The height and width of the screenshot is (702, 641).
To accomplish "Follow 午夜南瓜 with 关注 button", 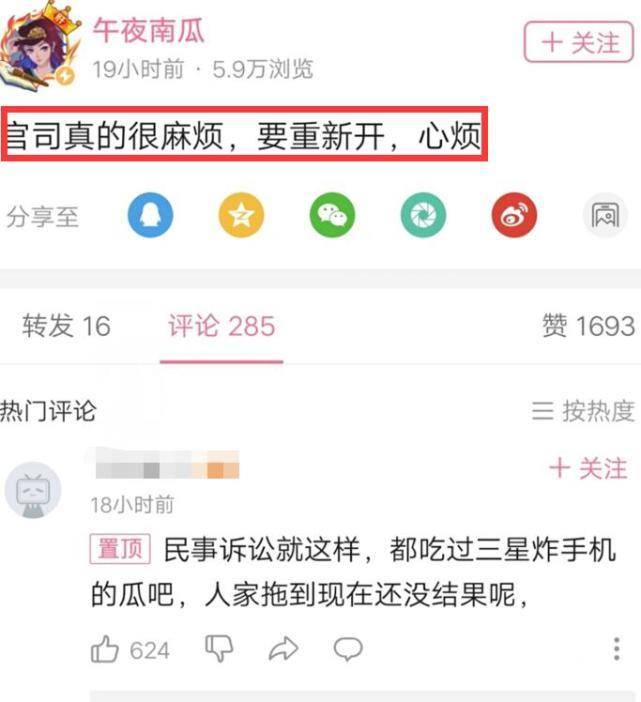I will (579, 42).
